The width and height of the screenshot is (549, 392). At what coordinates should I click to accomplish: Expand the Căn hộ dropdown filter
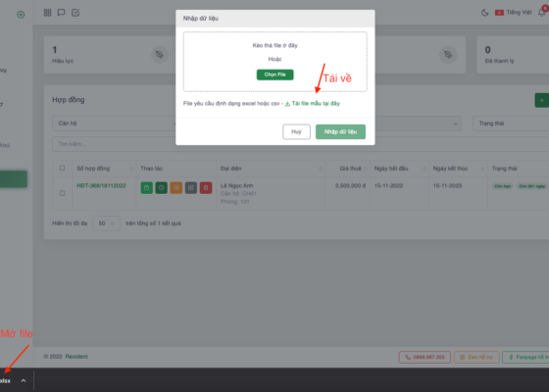pos(114,123)
